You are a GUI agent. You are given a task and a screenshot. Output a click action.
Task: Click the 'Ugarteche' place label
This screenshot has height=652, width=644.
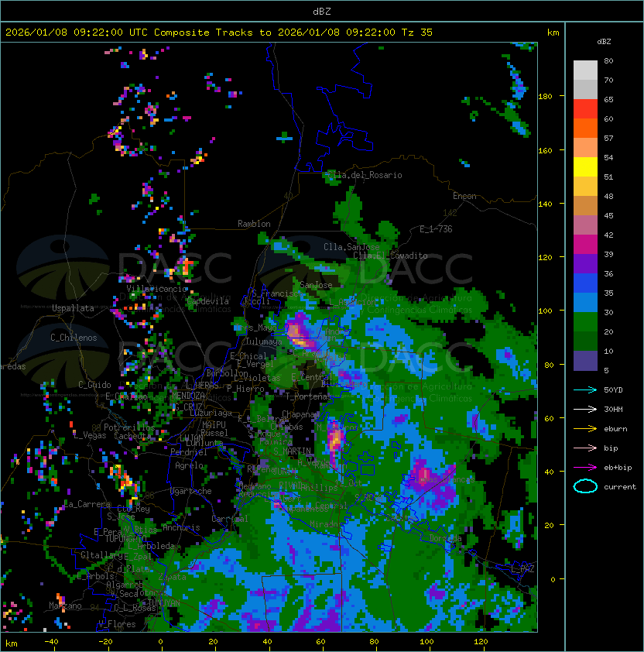[191, 491]
